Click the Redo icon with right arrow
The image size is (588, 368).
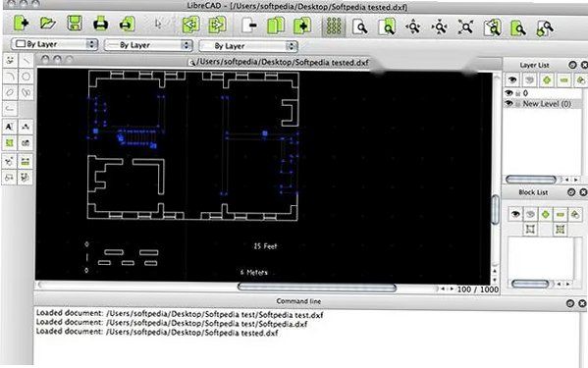point(217,25)
